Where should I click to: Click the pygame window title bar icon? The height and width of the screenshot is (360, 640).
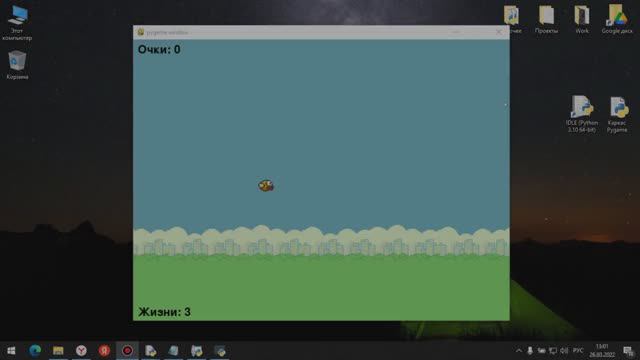(141, 32)
